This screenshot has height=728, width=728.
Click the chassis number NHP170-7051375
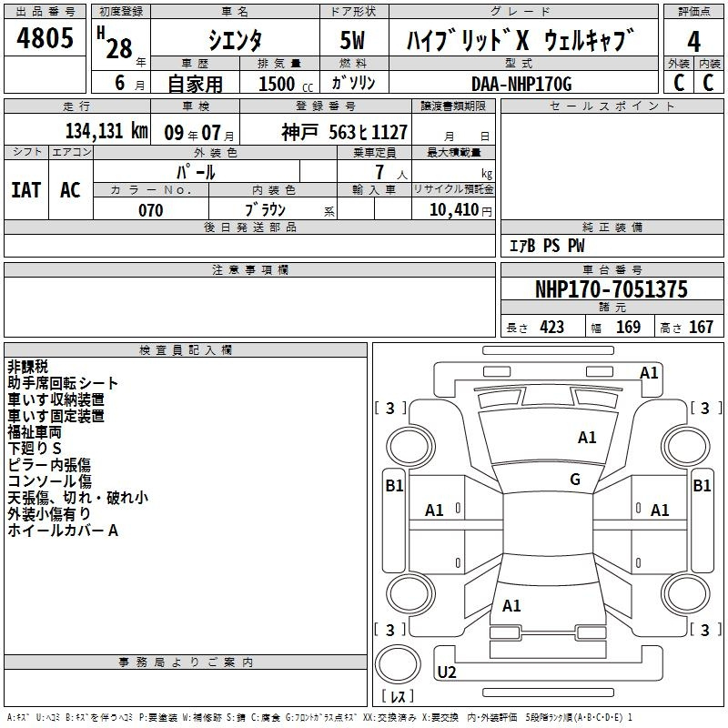611,289
